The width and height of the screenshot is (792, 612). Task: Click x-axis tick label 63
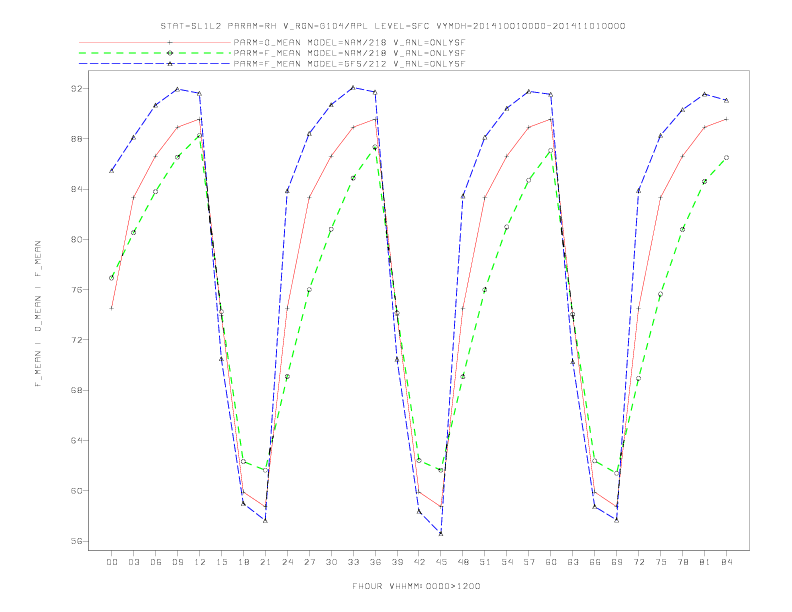573,562
